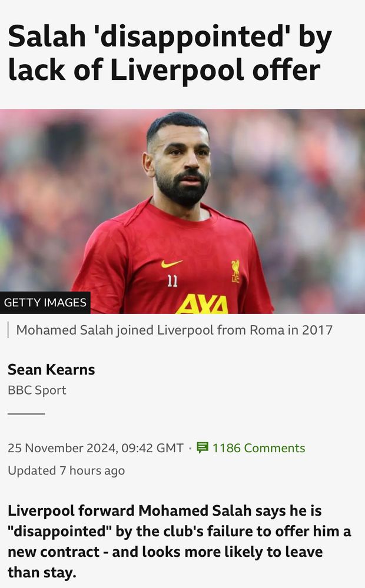Click the Liverpool LFC crest on shirt
Image resolution: width=365 pixels, height=588 pixels.
(x=235, y=271)
